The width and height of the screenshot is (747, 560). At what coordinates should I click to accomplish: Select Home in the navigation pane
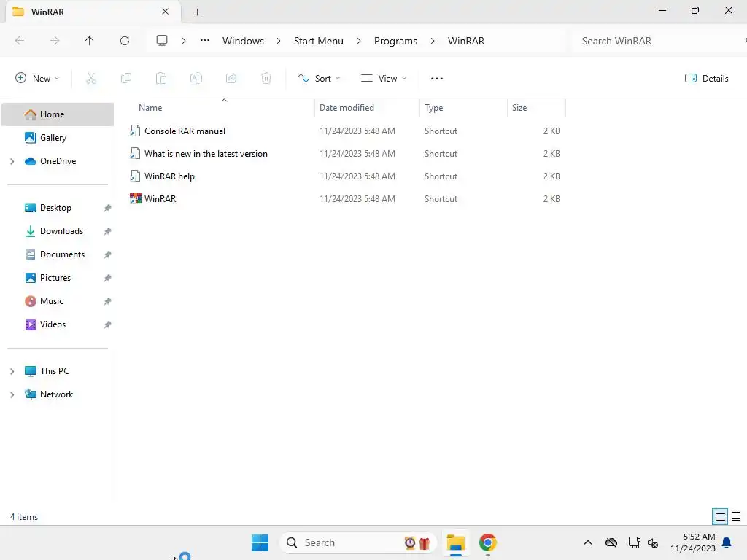58,114
